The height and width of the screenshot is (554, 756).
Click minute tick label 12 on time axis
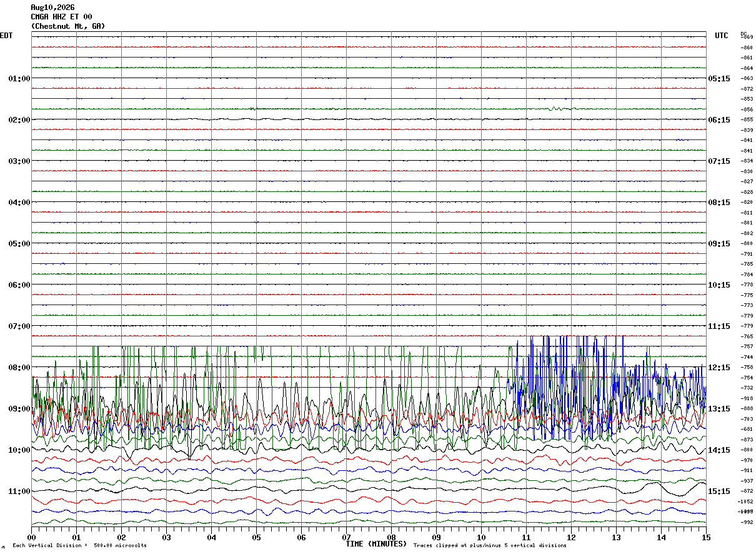click(x=572, y=537)
